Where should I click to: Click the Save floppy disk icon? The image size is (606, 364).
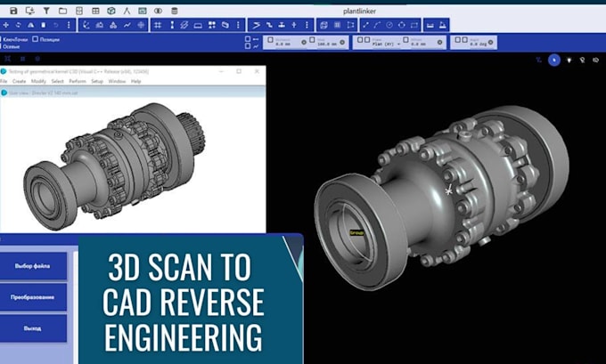pyautogui.click(x=13, y=11)
